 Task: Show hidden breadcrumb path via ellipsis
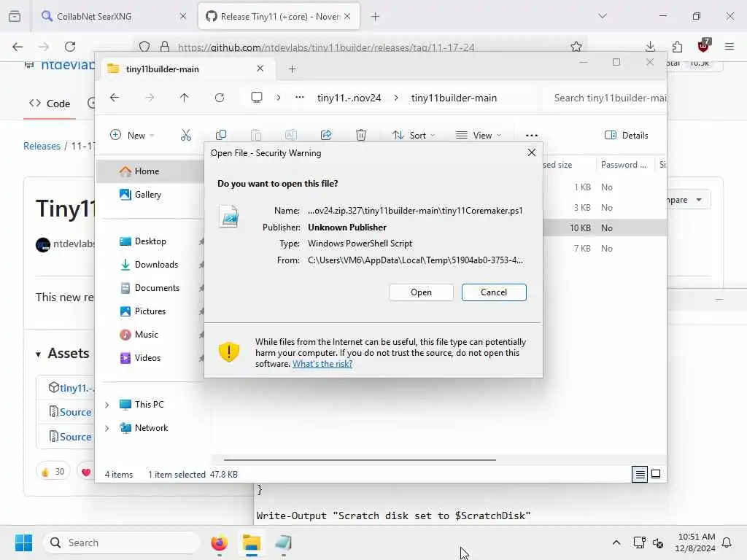[x=299, y=98]
